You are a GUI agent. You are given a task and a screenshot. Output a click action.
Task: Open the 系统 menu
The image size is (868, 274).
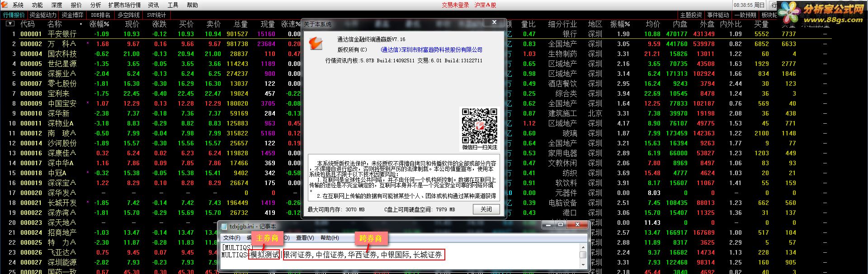click(18, 5)
